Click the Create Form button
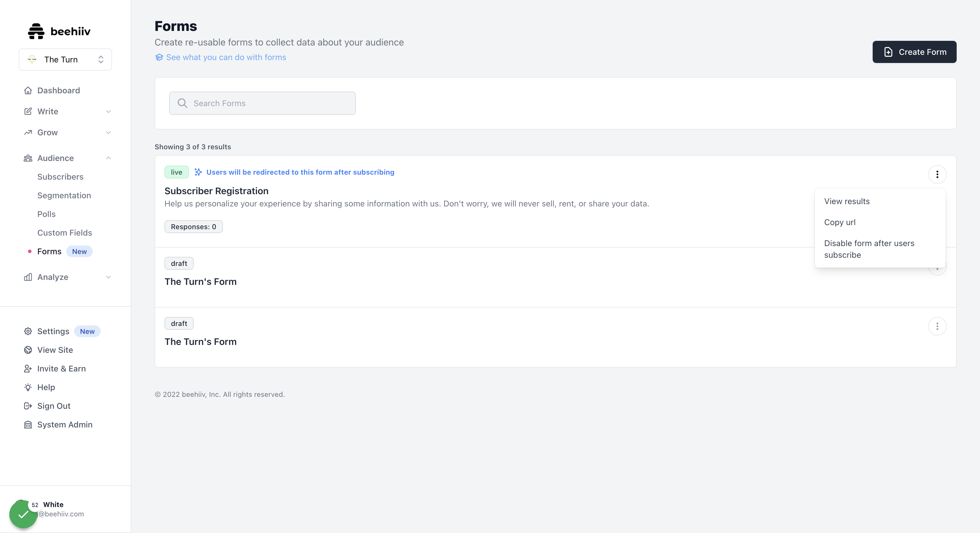 (914, 52)
